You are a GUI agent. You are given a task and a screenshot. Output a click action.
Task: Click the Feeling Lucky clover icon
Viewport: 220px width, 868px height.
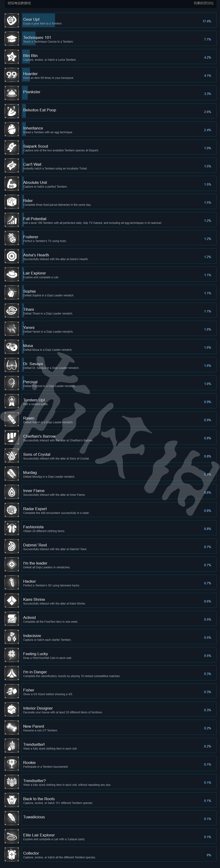[12, 655]
